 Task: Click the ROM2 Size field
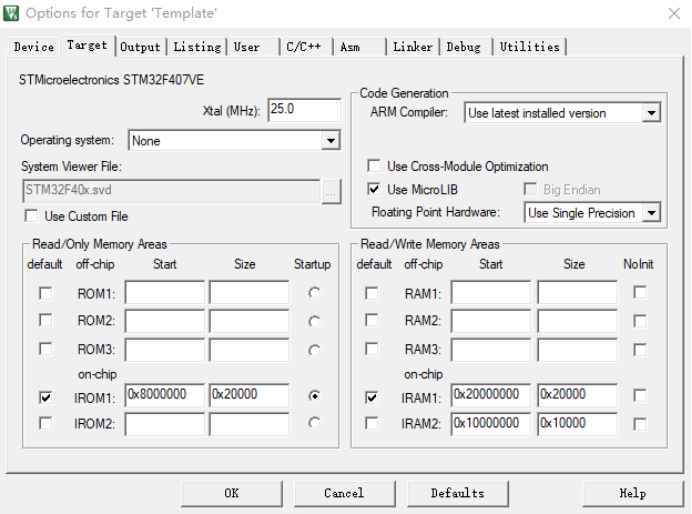(x=249, y=321)
